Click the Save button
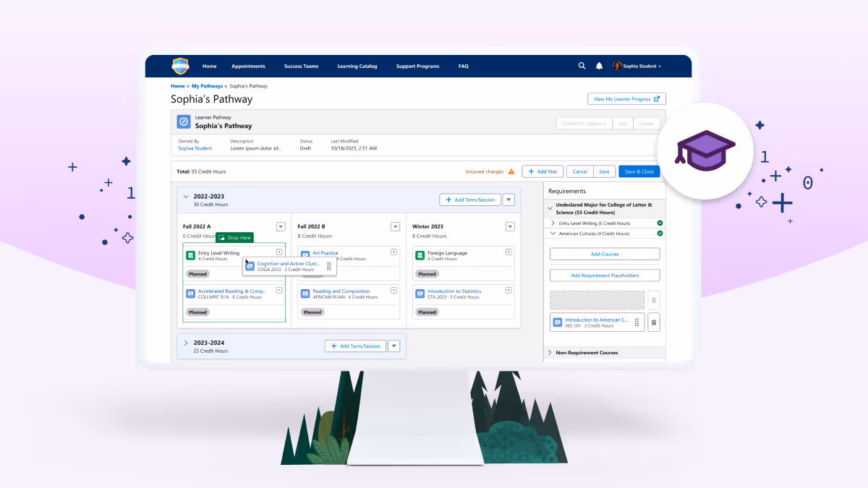The height and width of the screenshot is (488, 868). [x=604, y=171]
